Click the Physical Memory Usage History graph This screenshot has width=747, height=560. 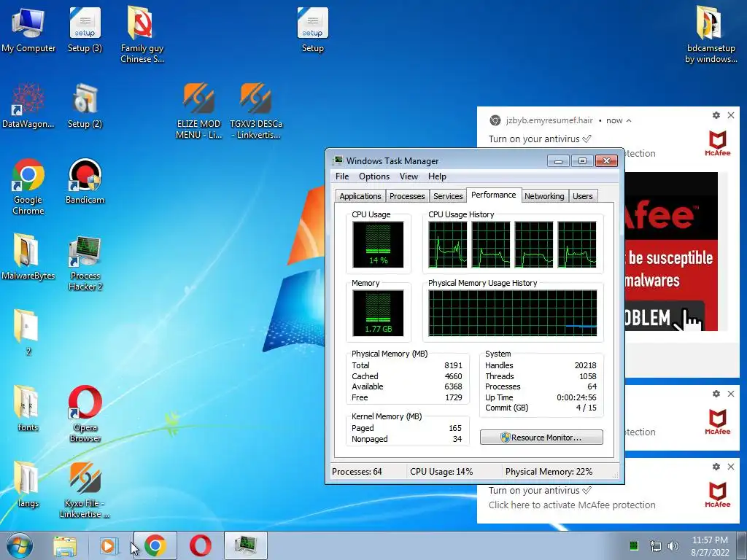(513, 313)
